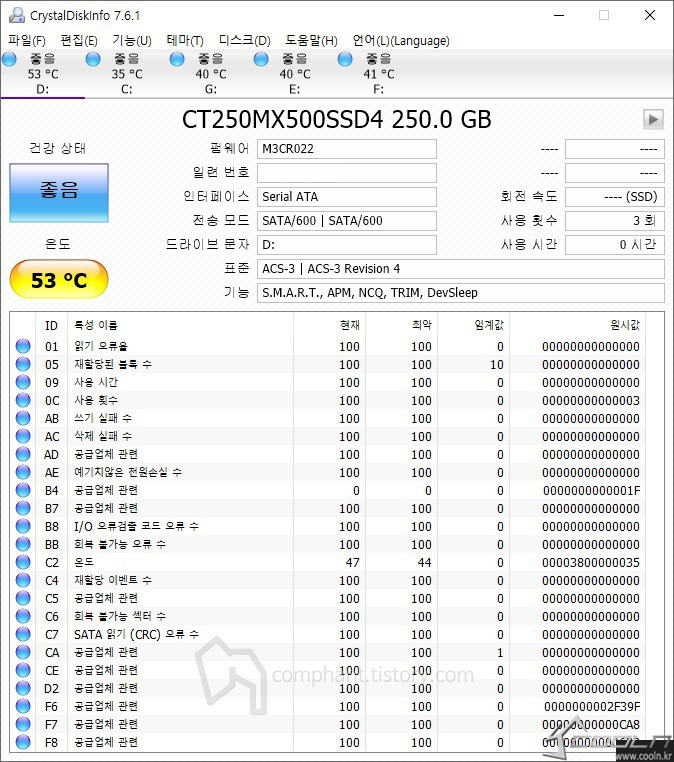Open the 기능(U) menu
The image size is (674, 762).
coord(132,40)
